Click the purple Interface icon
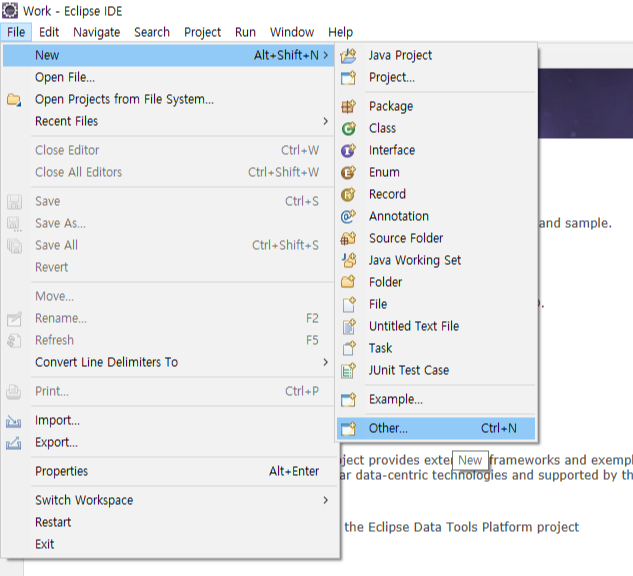This screenshot has height=576, width=633. click(348, 151)
